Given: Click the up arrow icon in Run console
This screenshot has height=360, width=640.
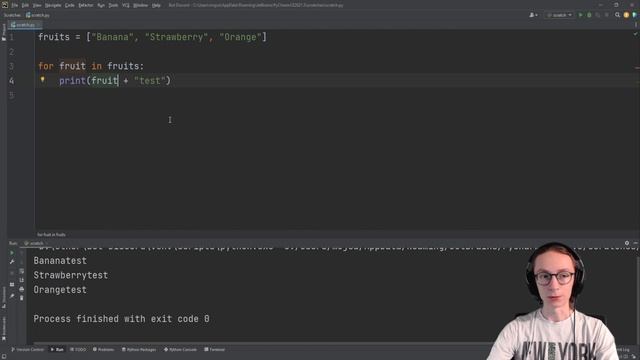Looking at the screenshot, I should pyautogui.click(x=22, y=253).
